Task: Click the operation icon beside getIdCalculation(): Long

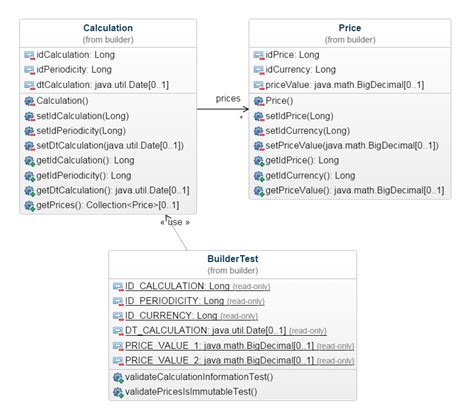Action: 29,161
